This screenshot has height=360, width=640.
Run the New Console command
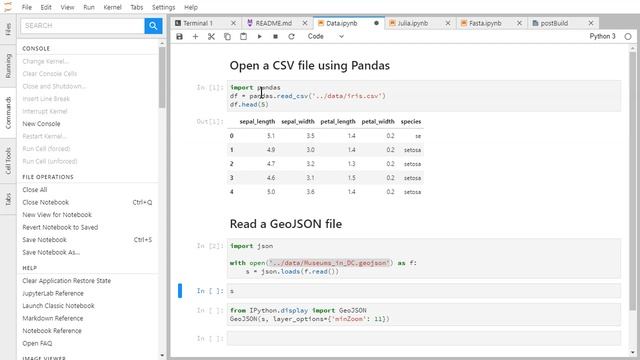pos(41,124)
